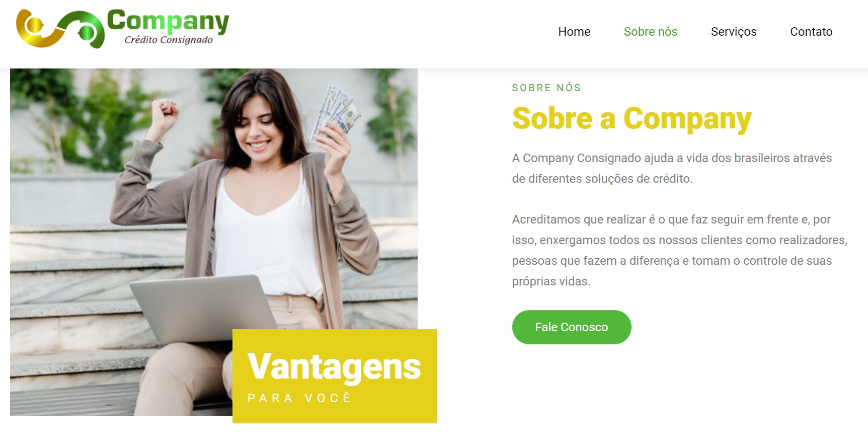Open the Serviços navigation item
The height and width of the screenshot is (445, 868).
click(x=734, y=32)
